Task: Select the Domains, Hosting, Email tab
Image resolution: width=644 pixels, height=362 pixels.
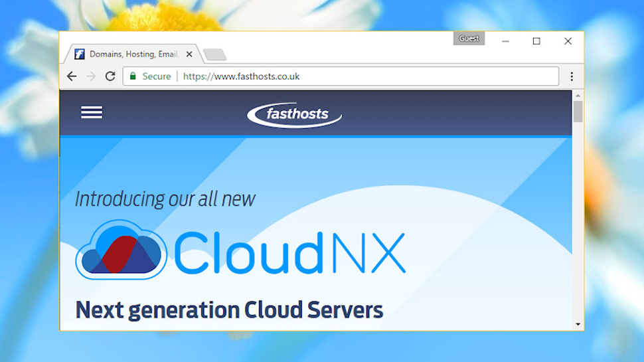Action: (x=133, y=54)
